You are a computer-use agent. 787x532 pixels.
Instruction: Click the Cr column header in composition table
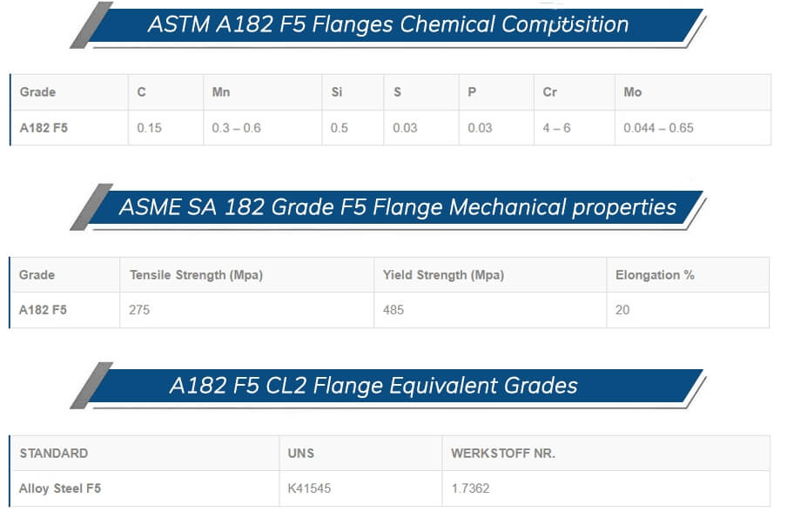click(549, 92)
